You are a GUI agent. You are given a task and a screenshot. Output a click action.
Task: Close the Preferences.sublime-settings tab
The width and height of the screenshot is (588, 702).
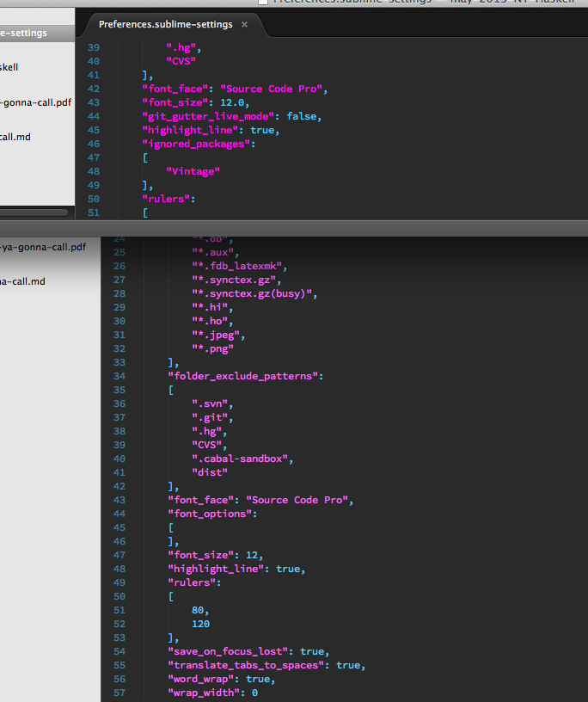click(244, 25)
